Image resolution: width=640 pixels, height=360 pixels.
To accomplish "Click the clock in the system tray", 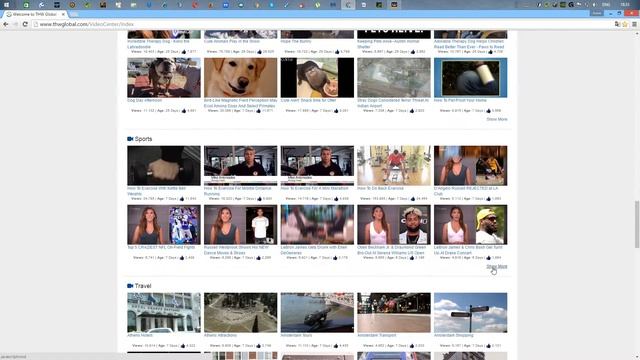I will (x=625, y=4).
